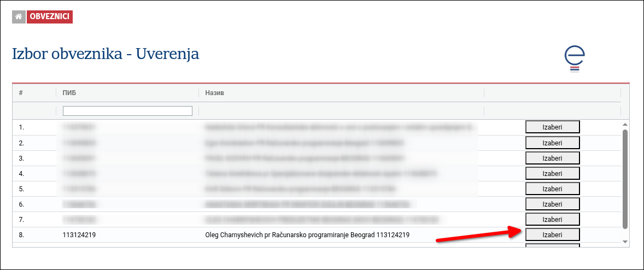
Task: Click the # column header
Action: [21, 93]
